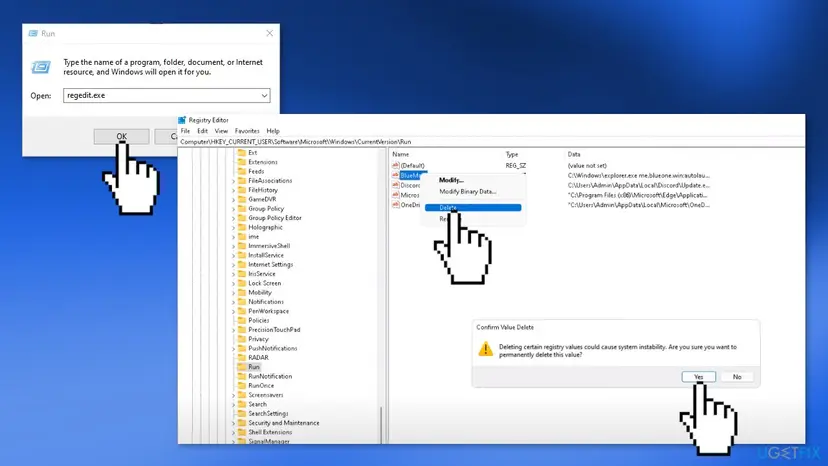Expand the Lock Screen key
Screen dimensions: 828x466
233,283
